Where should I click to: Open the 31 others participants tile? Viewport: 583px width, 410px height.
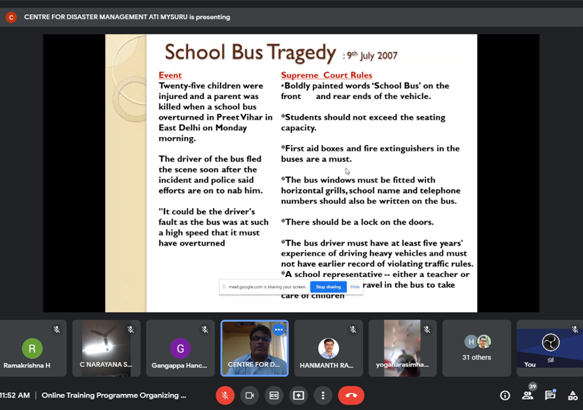coord(476,348)
